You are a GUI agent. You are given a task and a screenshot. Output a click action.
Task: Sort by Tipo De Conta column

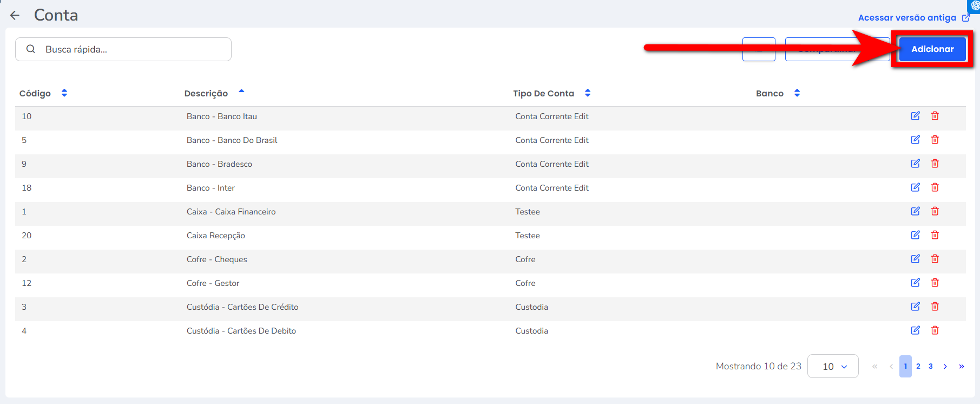coord(587,93)
